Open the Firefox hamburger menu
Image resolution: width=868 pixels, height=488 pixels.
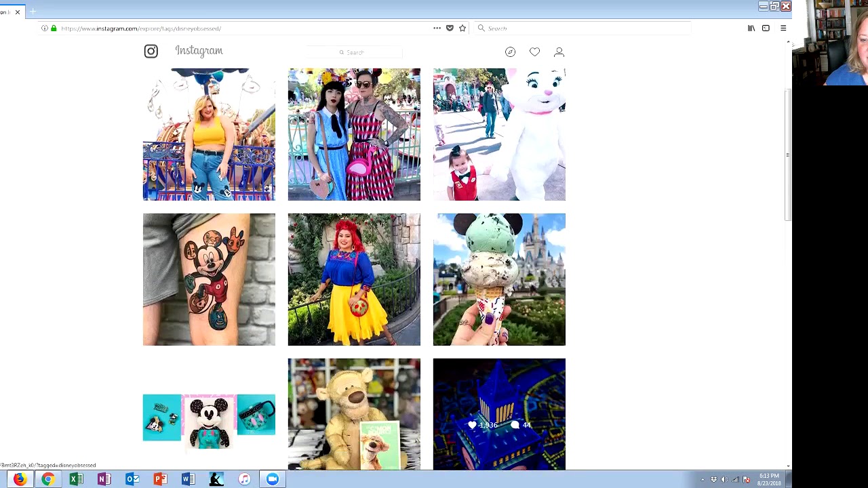click(783, 28)
